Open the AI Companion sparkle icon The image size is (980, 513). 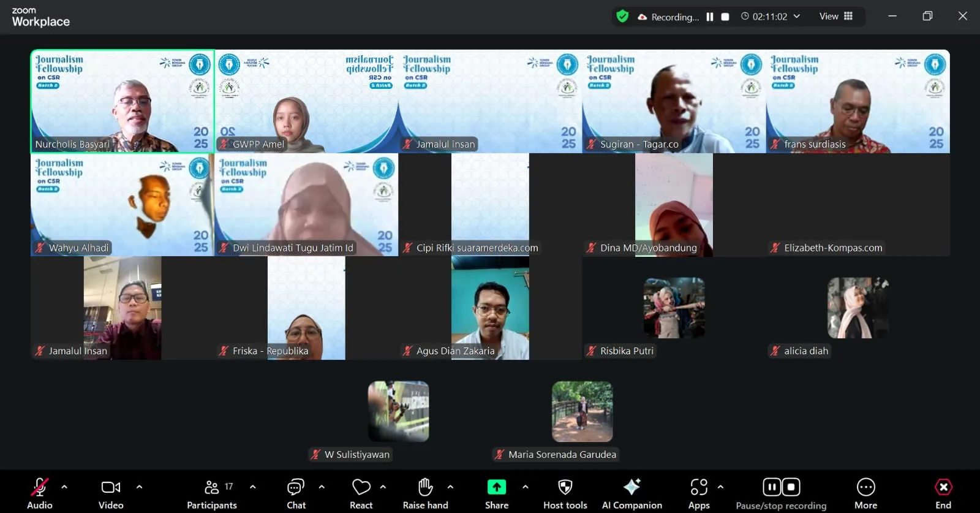[x=632, y=487]
